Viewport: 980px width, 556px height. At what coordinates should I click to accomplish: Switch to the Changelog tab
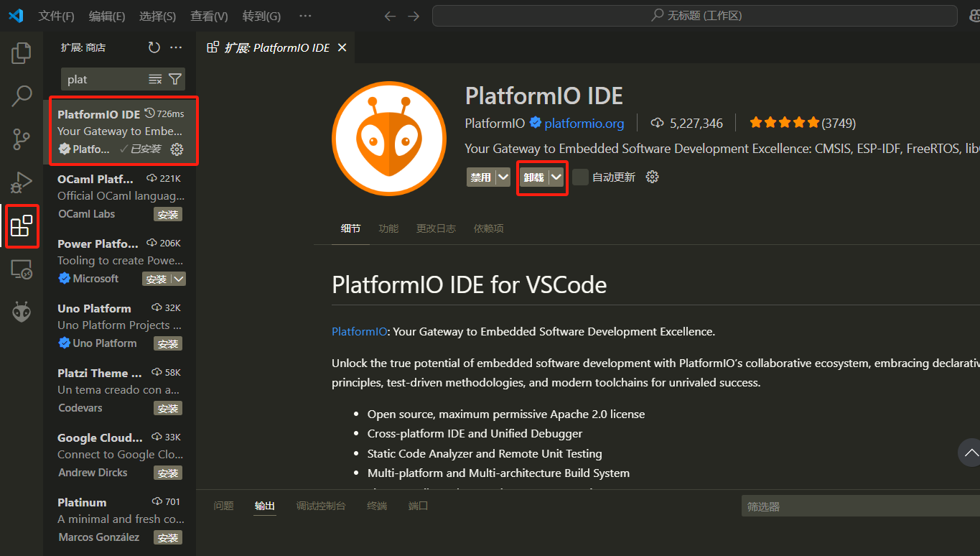[x=436, y=228]
